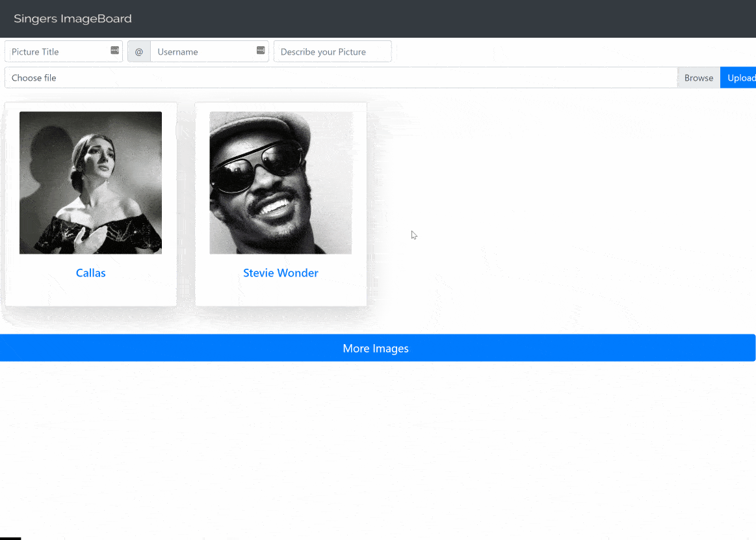Click into the Describe your Picture field

(332, 52)
